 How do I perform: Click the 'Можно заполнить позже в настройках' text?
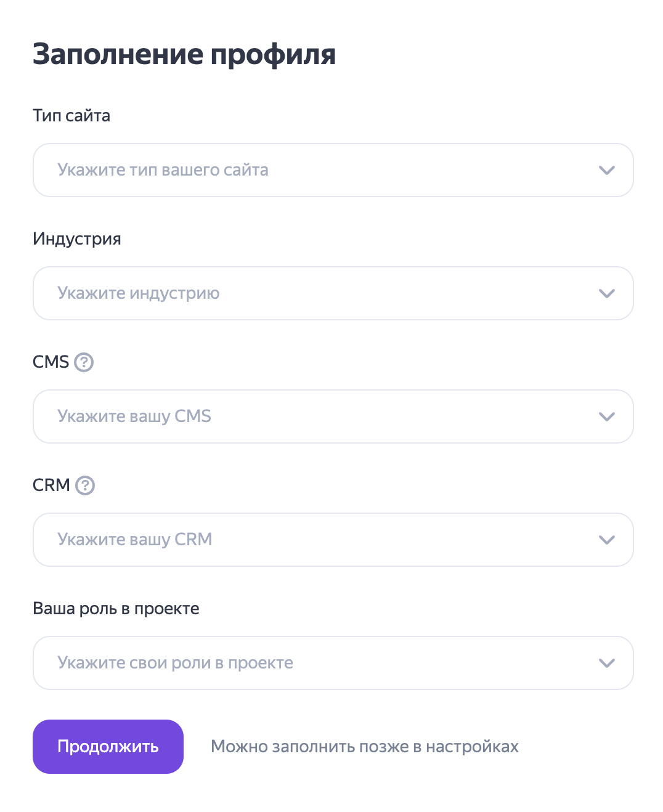click(364, 747)
